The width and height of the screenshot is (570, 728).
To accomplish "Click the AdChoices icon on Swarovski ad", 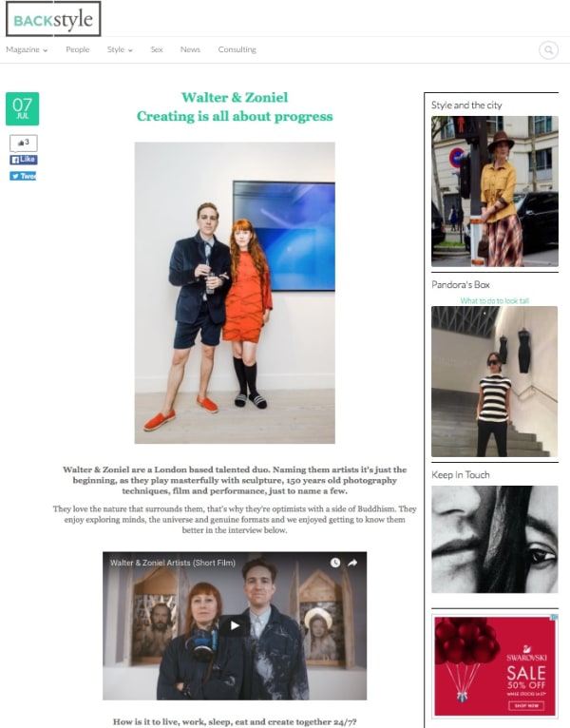I will coord(554,617).
